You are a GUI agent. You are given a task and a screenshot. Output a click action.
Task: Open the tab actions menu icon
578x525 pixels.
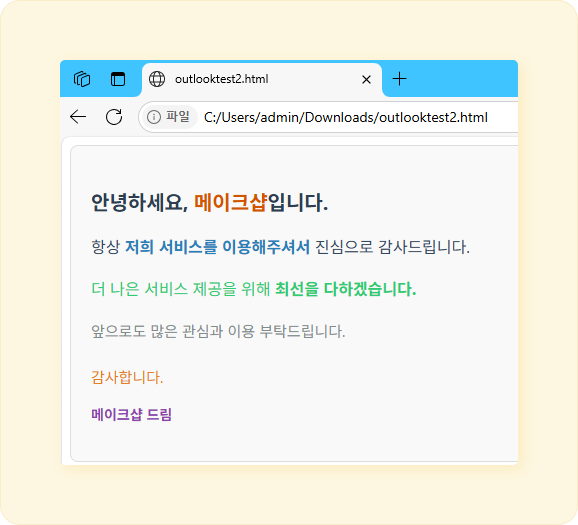(118, 79)
